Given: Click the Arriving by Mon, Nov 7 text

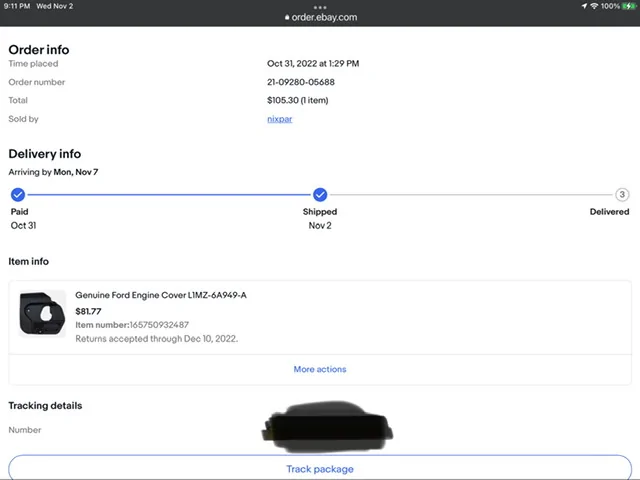Looking at the screenshot, I should [x=53, y=172].
